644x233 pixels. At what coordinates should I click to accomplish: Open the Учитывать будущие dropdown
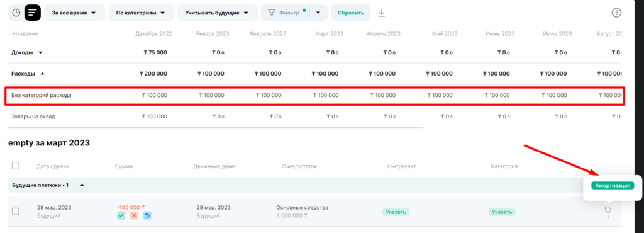[217, 13]
